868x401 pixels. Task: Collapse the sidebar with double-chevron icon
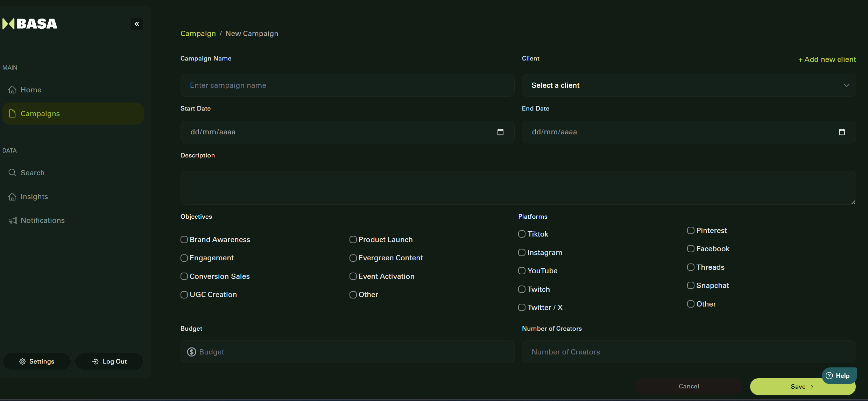tap(137, 24)
